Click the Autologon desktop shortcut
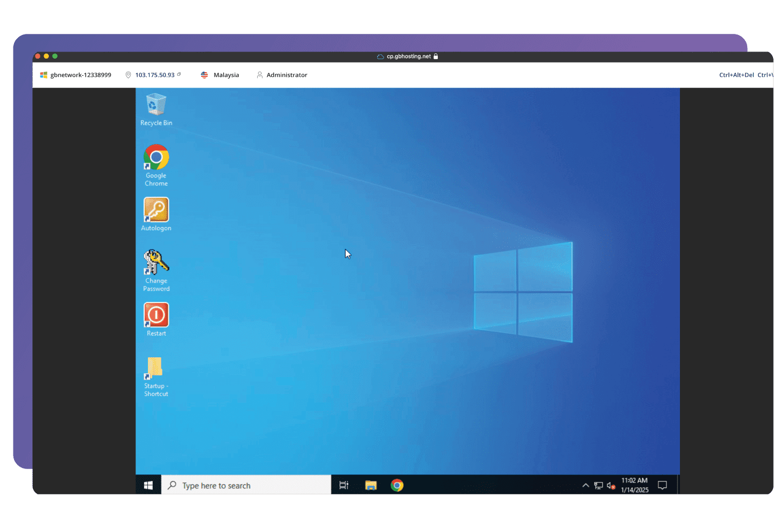The image size is (780, 532). (156, 210)
